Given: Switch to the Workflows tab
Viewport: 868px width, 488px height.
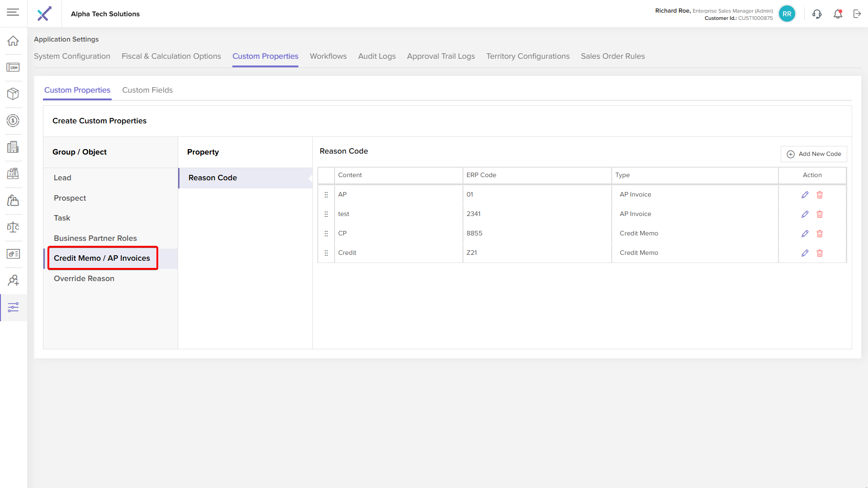Looking at the screenshot, I should (x=328, y=56).
